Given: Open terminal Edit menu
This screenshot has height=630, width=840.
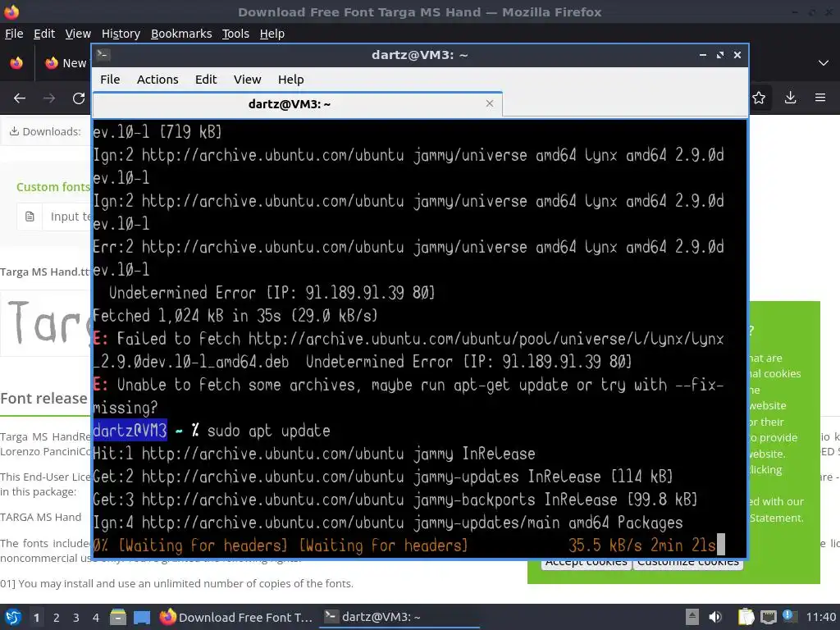Looking at the screenshot, I should [206, 80].
